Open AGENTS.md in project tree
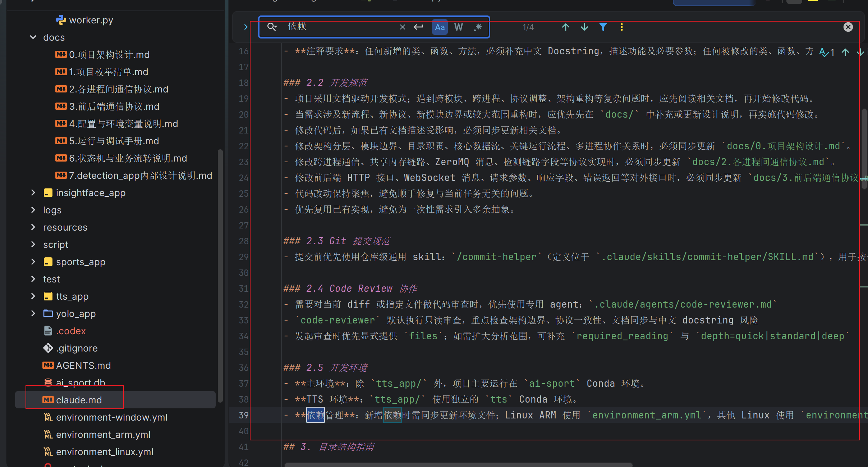868x467 pixels. point(83,366)
